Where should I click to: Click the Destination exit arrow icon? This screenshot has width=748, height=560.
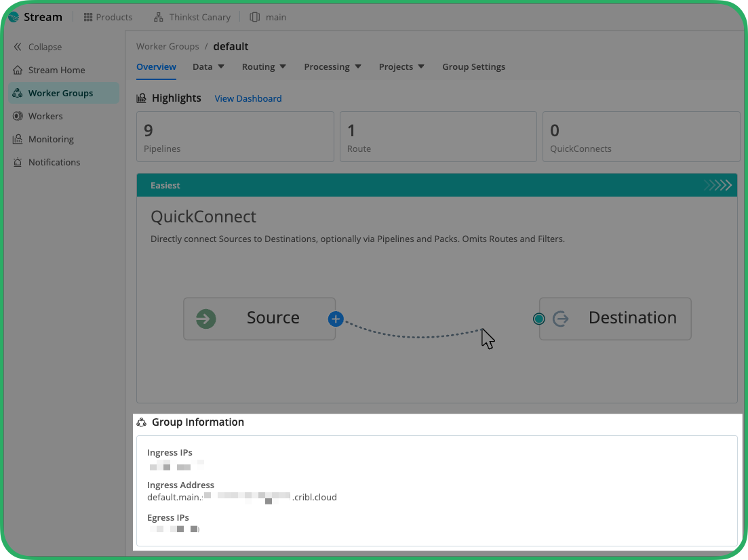click(561, 319)
